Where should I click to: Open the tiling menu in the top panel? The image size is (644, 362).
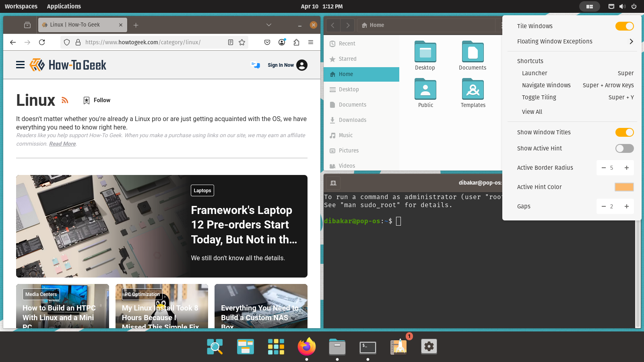590,6
